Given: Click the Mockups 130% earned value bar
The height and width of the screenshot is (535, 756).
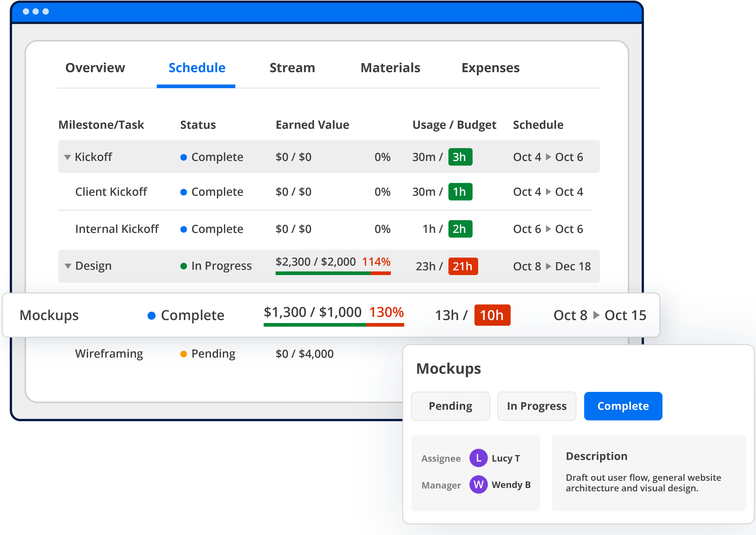Looking at the screenshot, I should point(333,325).
